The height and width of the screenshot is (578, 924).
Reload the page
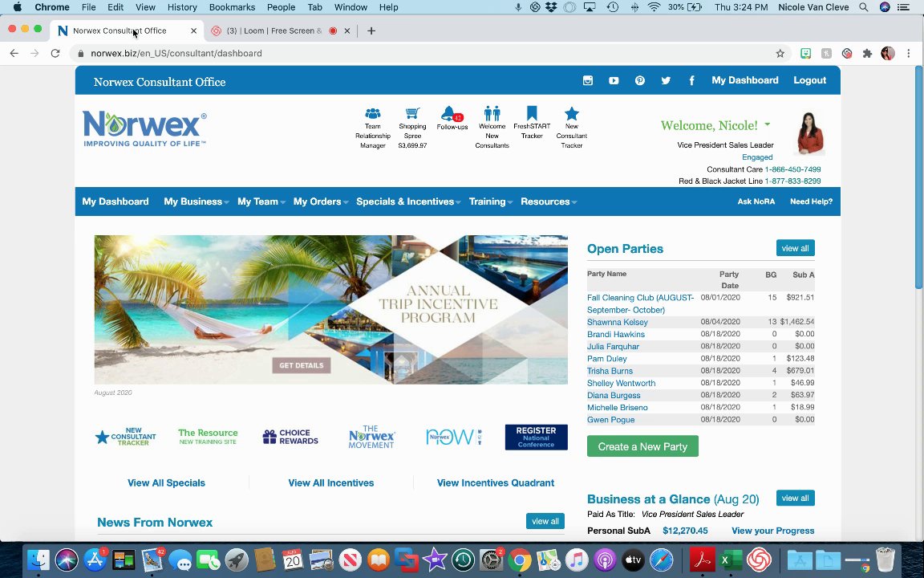(55, 53)
